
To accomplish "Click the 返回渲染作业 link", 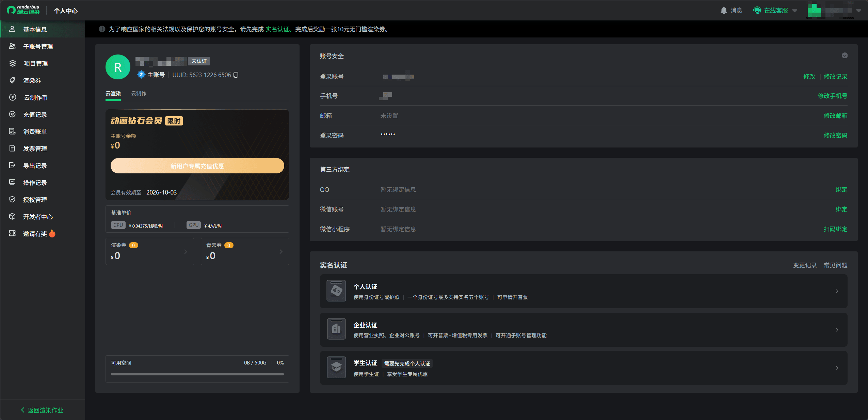I will [42, 410].
